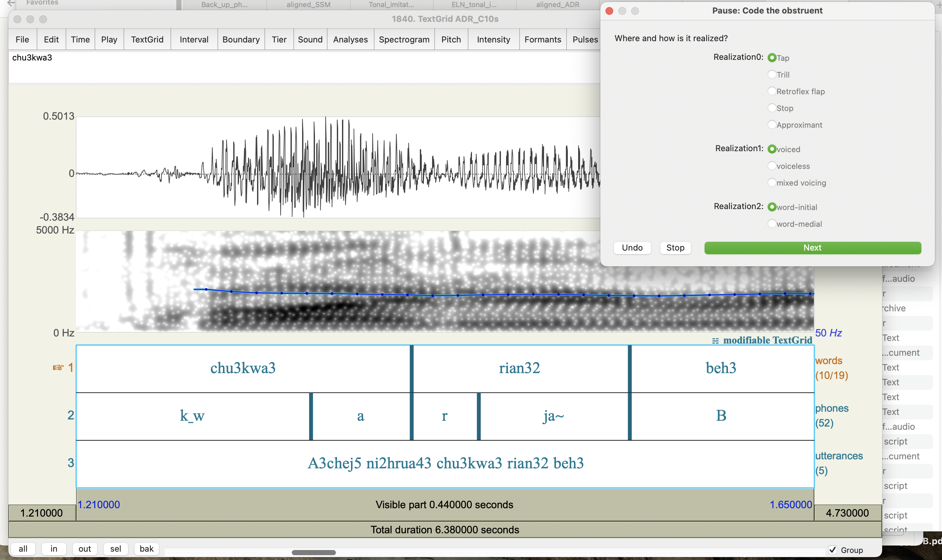Click the Undo button in dialog
Image resolution: width=942 pixels, height=560 pixels.
point(632,248)
